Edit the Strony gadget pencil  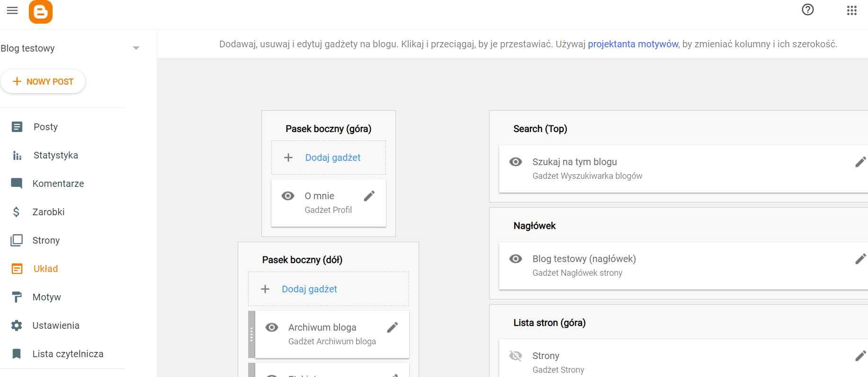tap(861, 356)
